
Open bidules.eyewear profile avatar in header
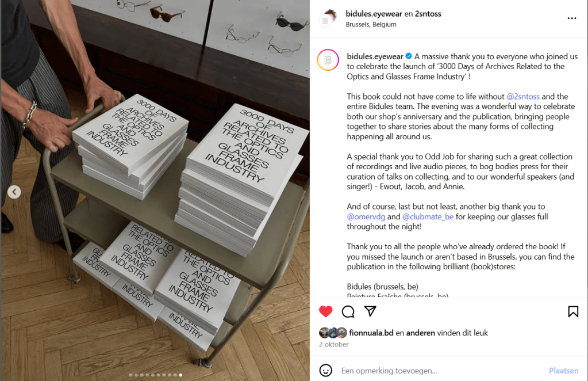[x=328, y=18]
